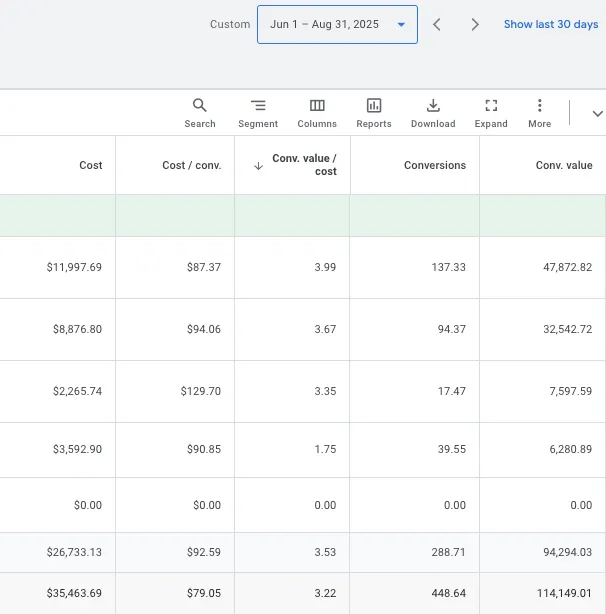Open the date range dropdown
The height and width of the screenshot is (614, 606).
pos(337,25)
